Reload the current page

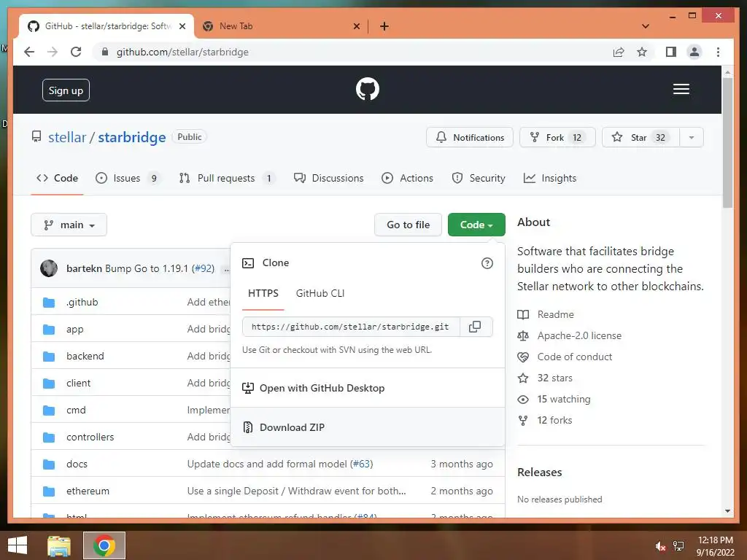click(76, 52)
